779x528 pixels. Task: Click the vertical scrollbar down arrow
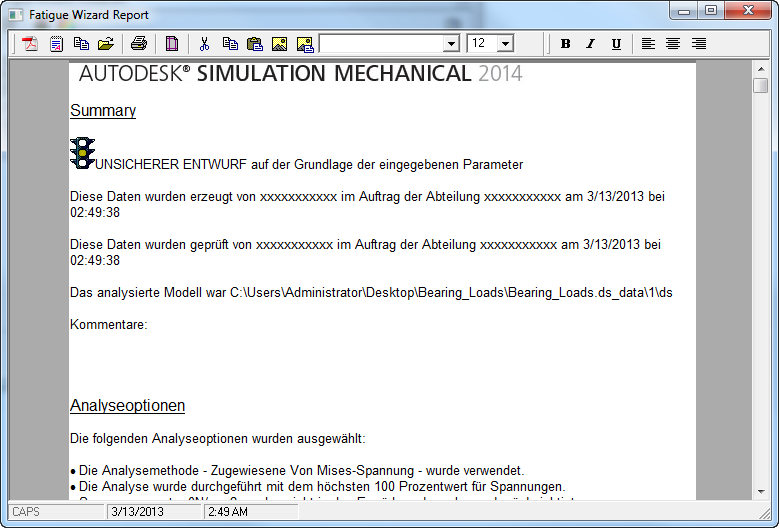click(x=761, y=492)
